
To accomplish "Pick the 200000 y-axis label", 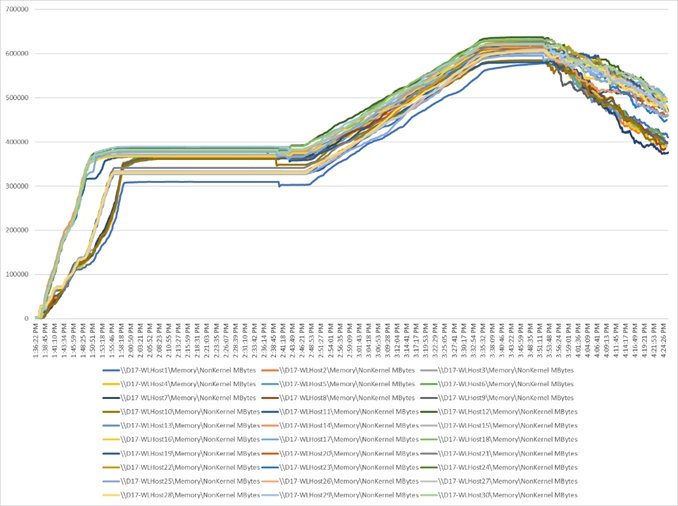I will pyautogui.click(x=18, y=230).
